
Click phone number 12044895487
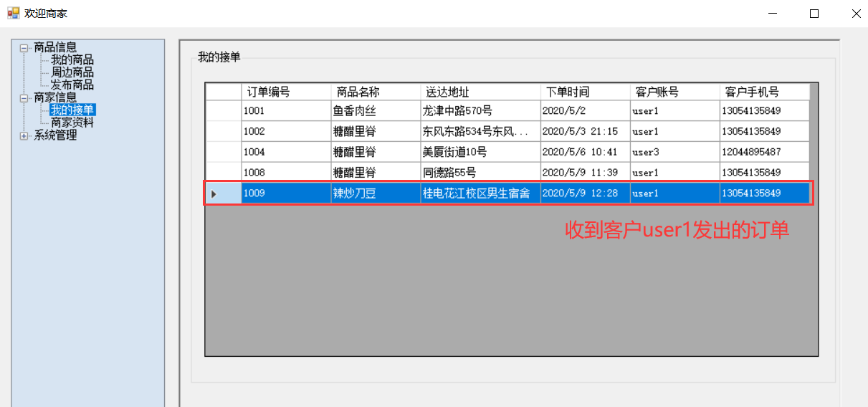click(x=765, y=152)
